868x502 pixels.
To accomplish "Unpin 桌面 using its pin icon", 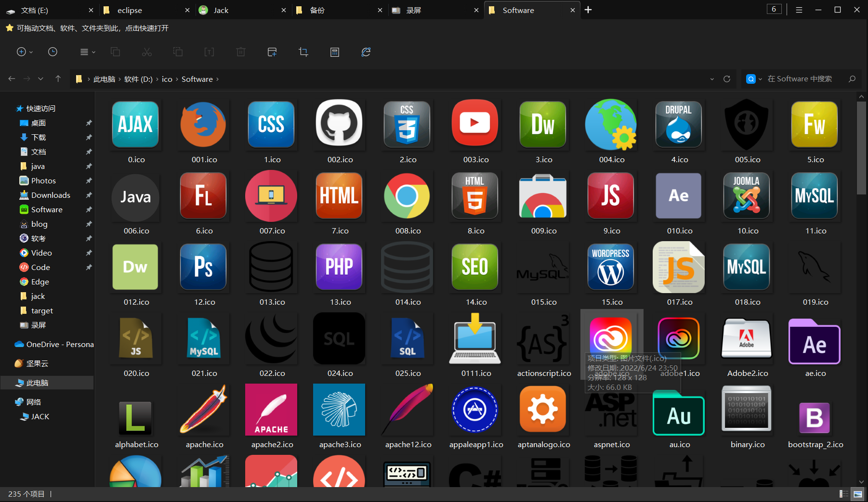I will [x=89, y=123].
